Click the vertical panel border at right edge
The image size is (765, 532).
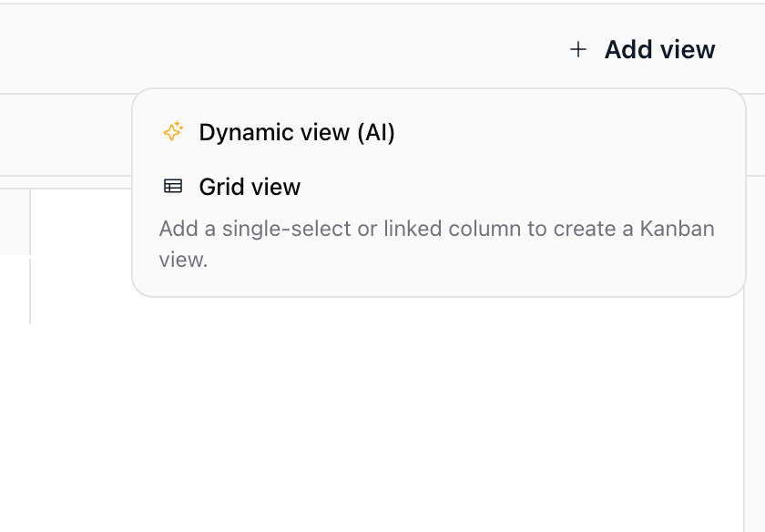click(745, 414)
